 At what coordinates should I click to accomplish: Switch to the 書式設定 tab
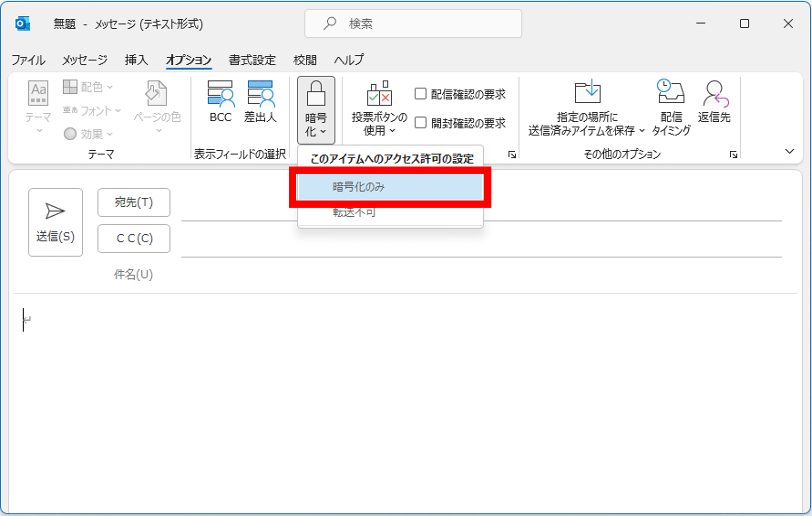pos(252,60)
